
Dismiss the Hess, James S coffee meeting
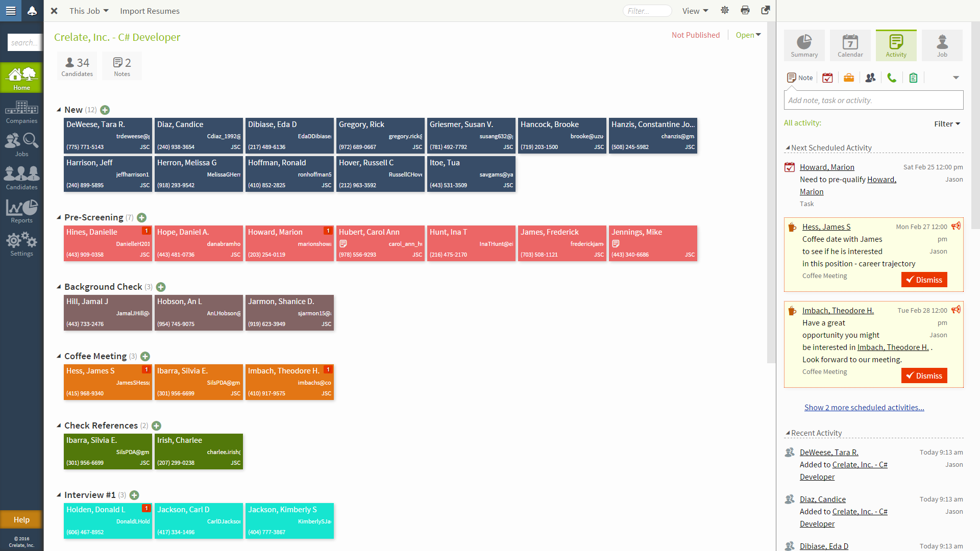[924, 280]
